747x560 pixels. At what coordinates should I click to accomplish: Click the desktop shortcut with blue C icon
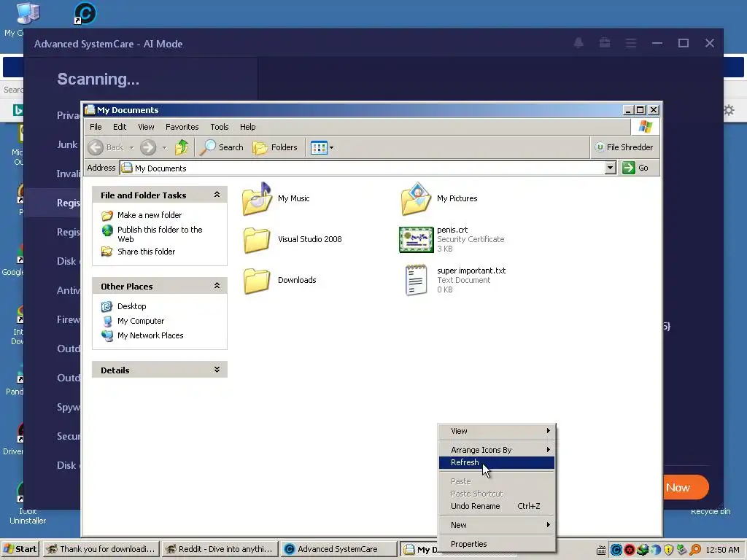point(85,13)
